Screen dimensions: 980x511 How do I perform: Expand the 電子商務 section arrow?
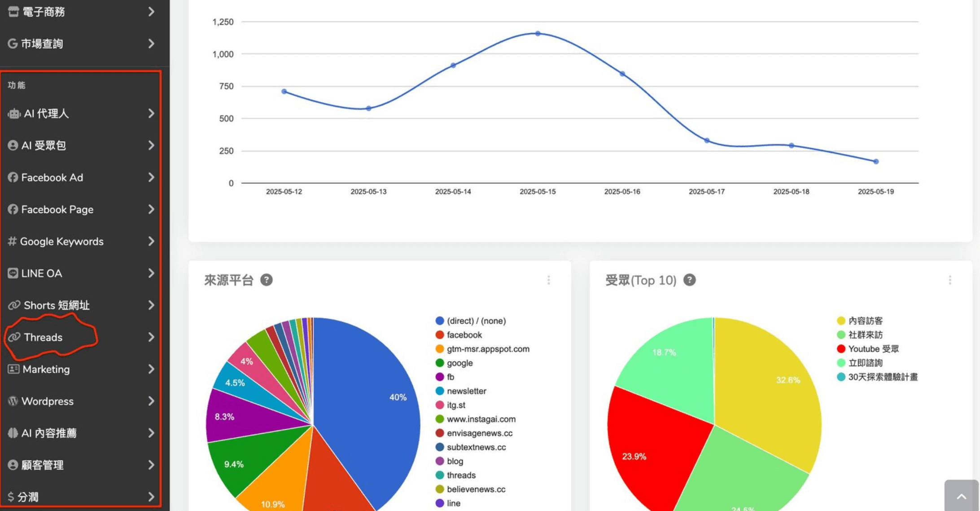(151, 12)
